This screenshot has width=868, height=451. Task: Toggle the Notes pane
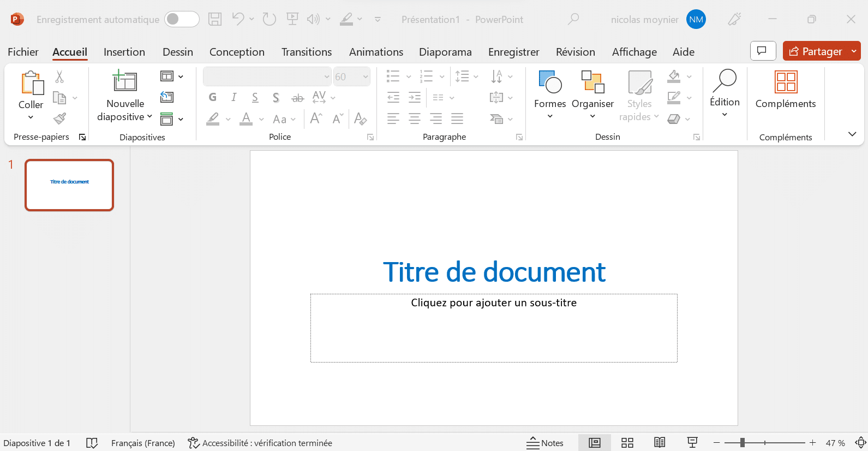pyautogui.click(x=545, y=443)
